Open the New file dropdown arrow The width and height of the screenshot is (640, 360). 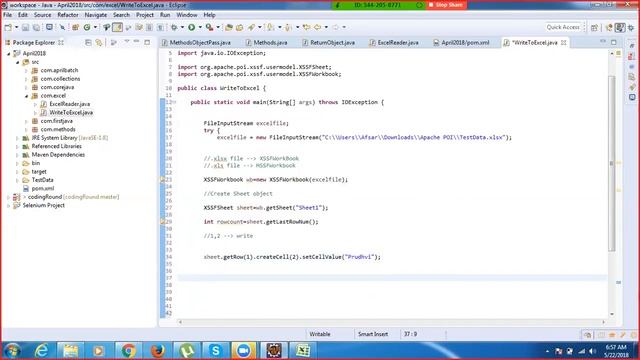click(x=16, y=27)
